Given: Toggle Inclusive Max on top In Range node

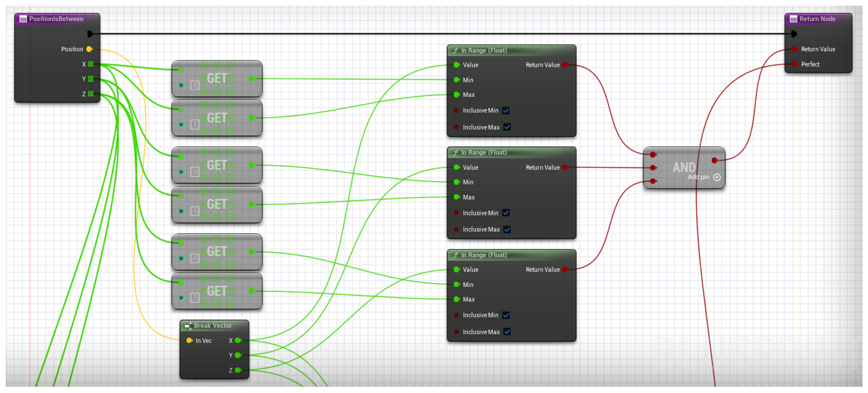Looking at the screenshot, I should [507, 127].
